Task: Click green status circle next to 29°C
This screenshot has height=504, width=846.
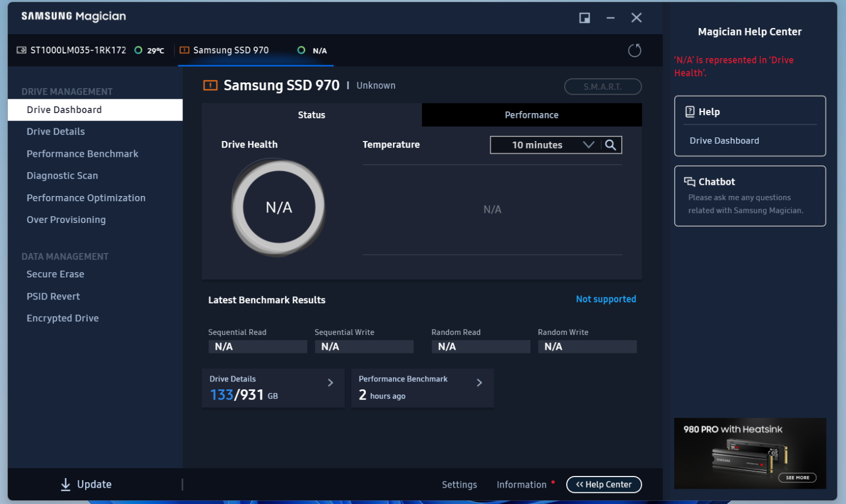Action: [139, 50]
